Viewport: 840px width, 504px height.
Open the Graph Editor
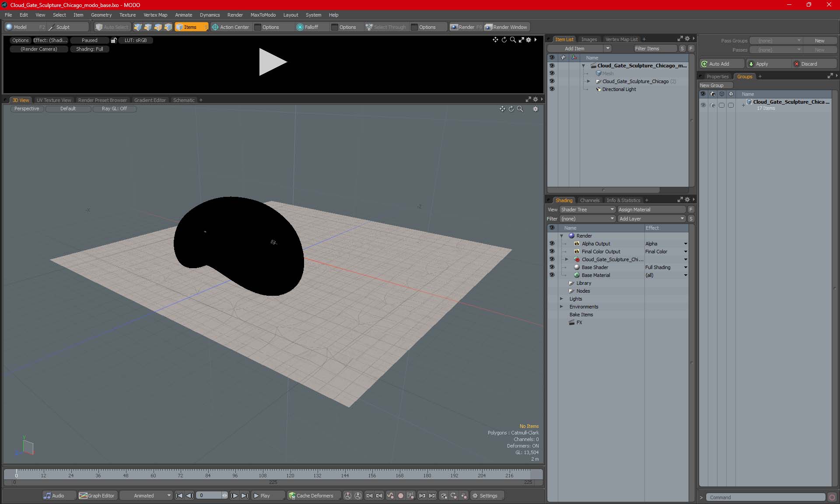(97, 496)
